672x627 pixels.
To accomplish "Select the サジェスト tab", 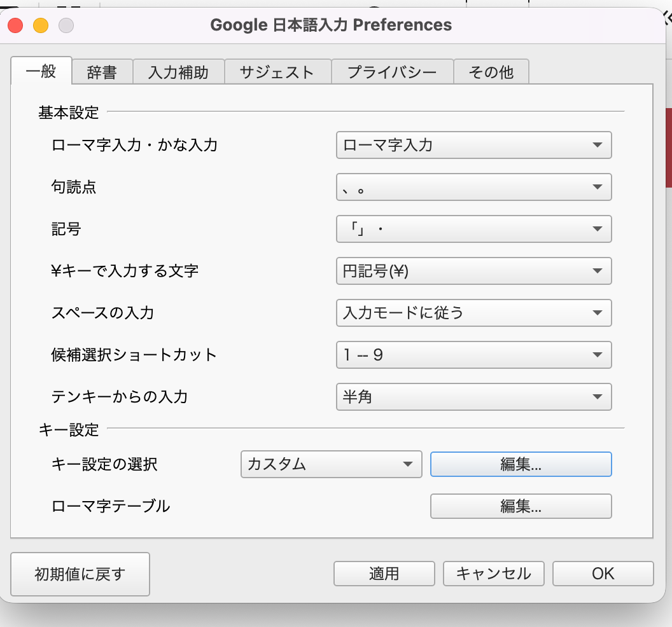I will [x=277, y=72].
